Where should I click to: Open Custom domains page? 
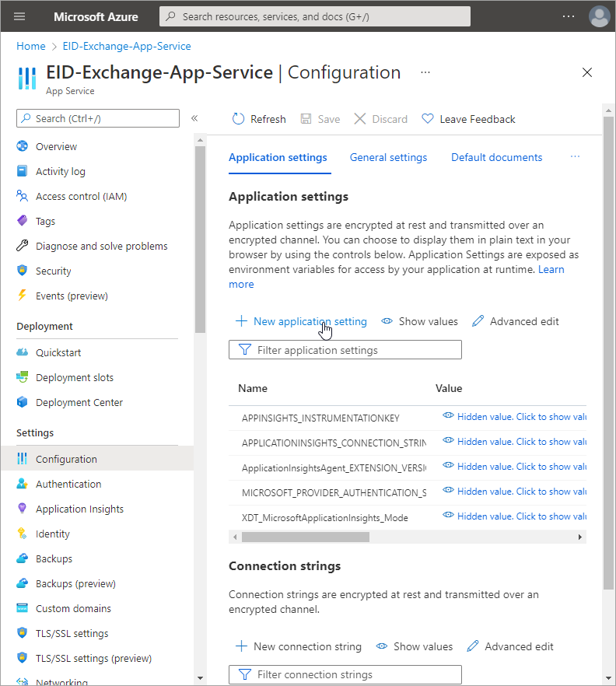pos(73,608)
